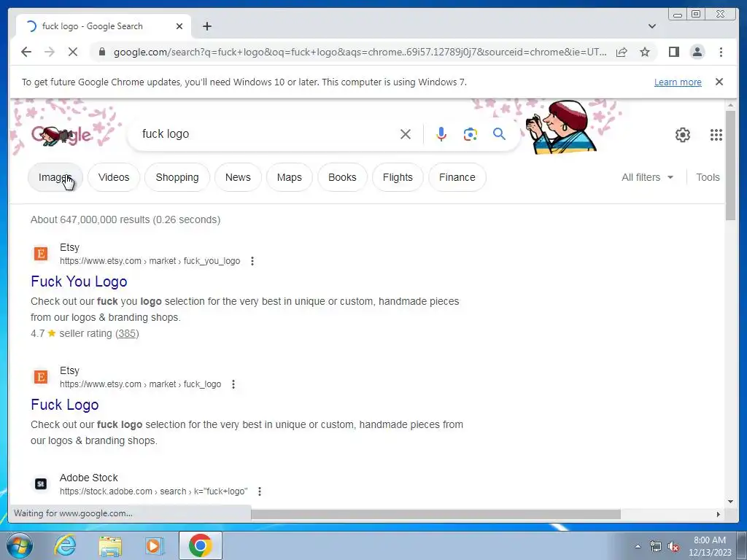Switch to the Books results tab

pyautogui.click(x=342, y=177)
